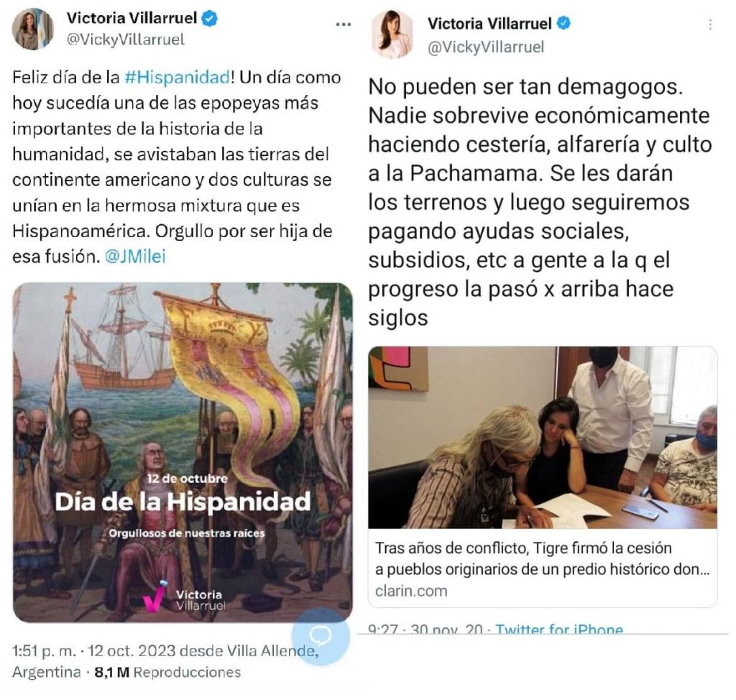Open the three-dot menu on left tweet
The image size is (736, 700).
[343, 24]
